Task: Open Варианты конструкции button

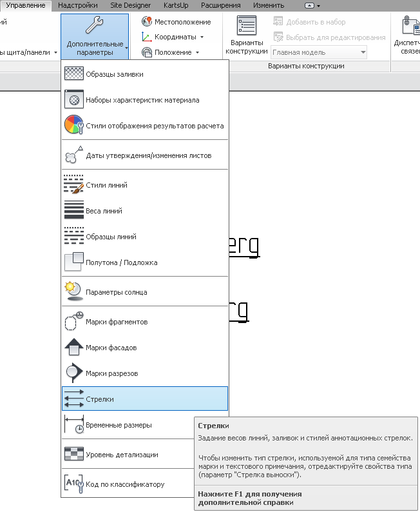Action: tap(247, 35)
